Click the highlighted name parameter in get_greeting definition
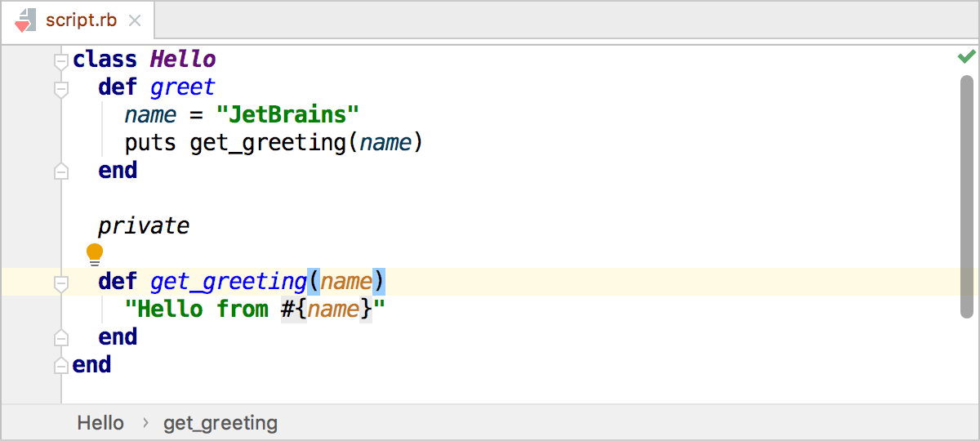This screenshot has height=441, width=980. tap(346, 282)
